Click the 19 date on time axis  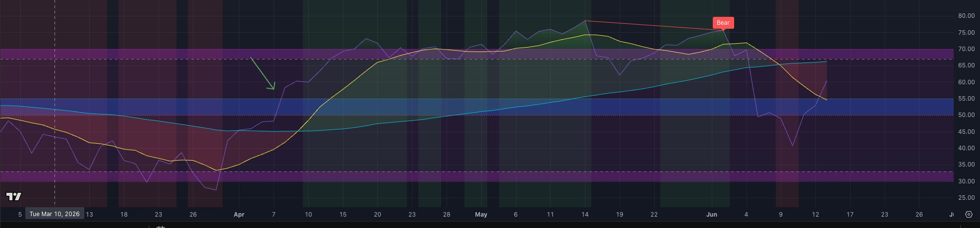coord(619,215)
